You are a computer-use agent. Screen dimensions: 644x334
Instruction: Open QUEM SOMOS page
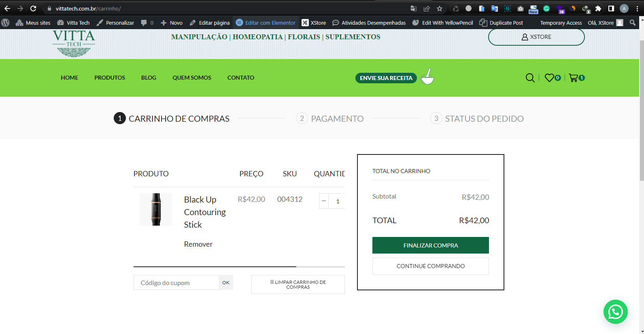[x=192, y=78]
